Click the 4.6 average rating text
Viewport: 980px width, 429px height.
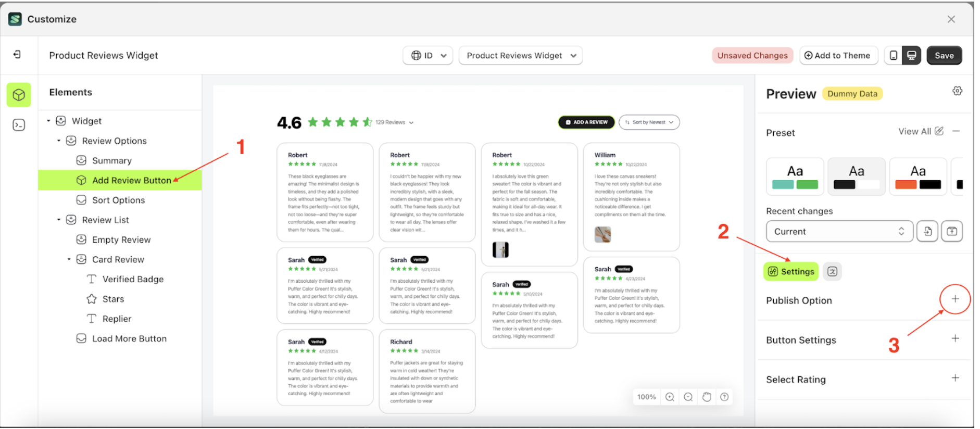point(289,123)
